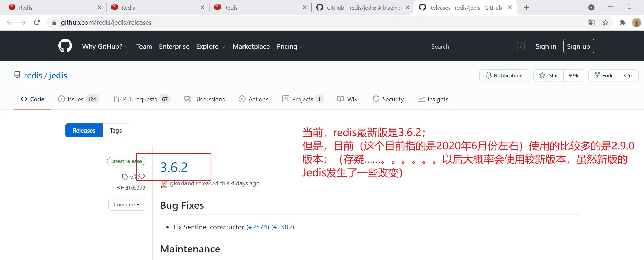Screen dimensions: 644x260
Task: Open commit df05370
Action: coord(135,188)
